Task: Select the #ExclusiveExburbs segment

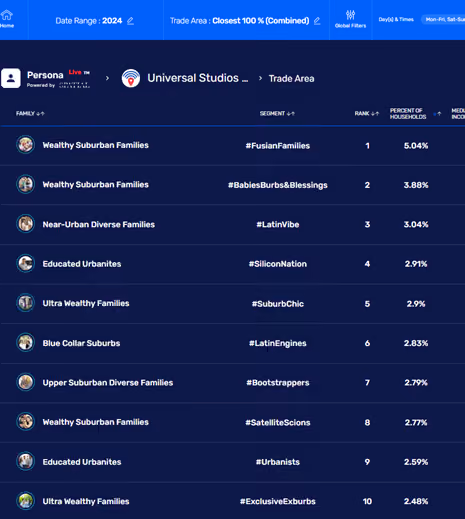Action: [x=278, y=501]
